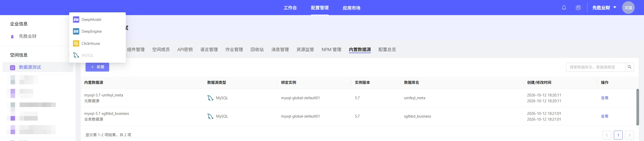Switch to the 组件管理 tab
Viewport: 644px width, 141px height.
pos(136,50)
